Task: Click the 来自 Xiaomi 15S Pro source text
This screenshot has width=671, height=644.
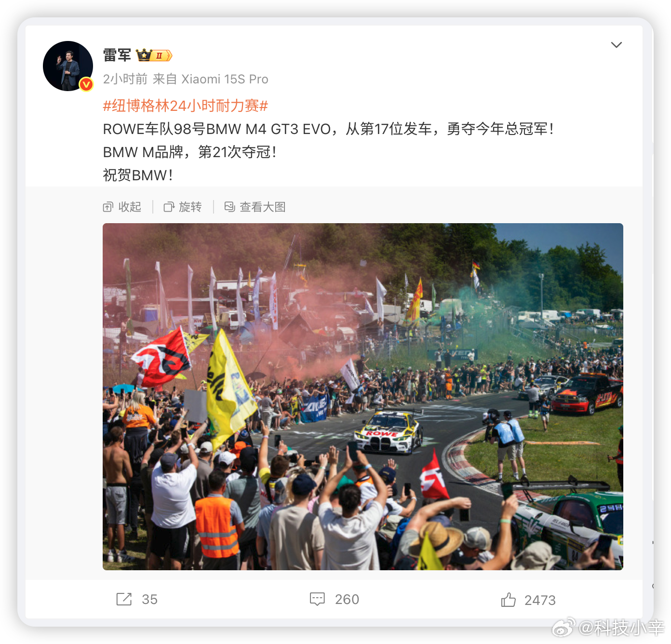Action: click(210, 79)
